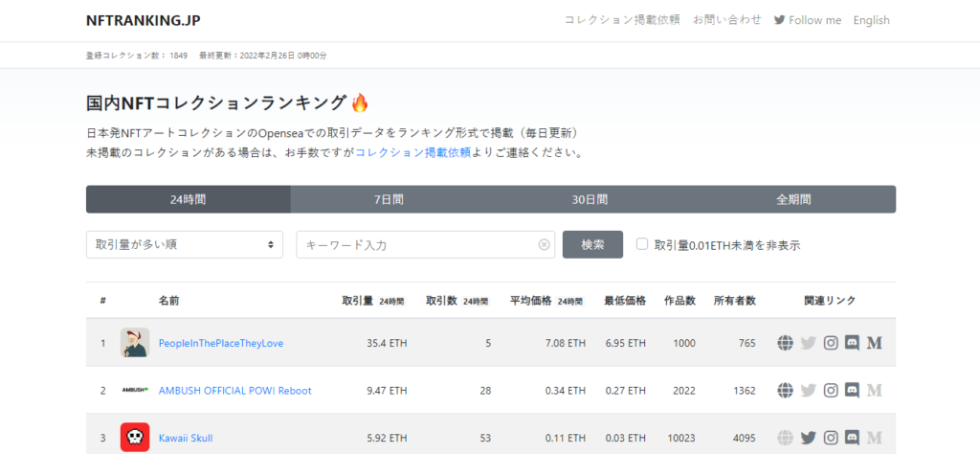Click the 5.92 ETH volume value
980x454 pixels.
pyautogui.click(x=388, y=439)
